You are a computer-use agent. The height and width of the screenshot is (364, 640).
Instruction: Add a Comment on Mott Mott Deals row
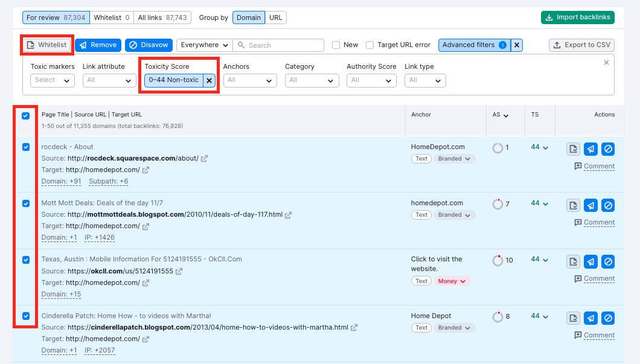click(594, 222)
